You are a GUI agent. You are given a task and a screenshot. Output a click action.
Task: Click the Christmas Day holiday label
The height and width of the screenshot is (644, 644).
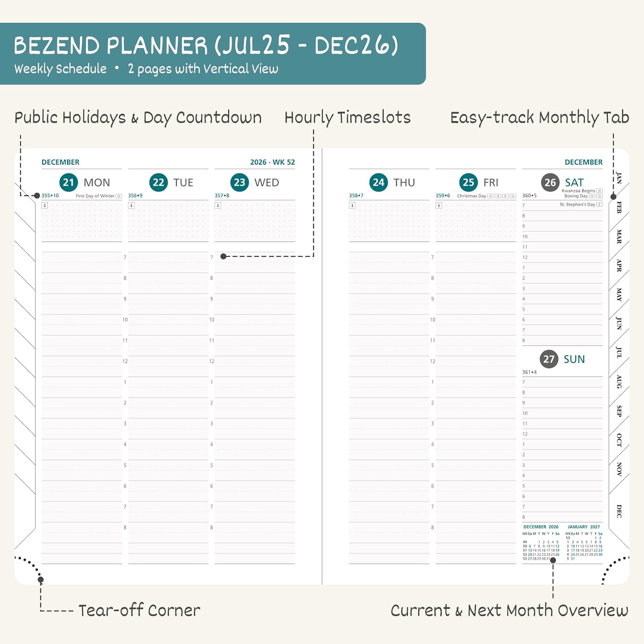click(x=471, y=196)
